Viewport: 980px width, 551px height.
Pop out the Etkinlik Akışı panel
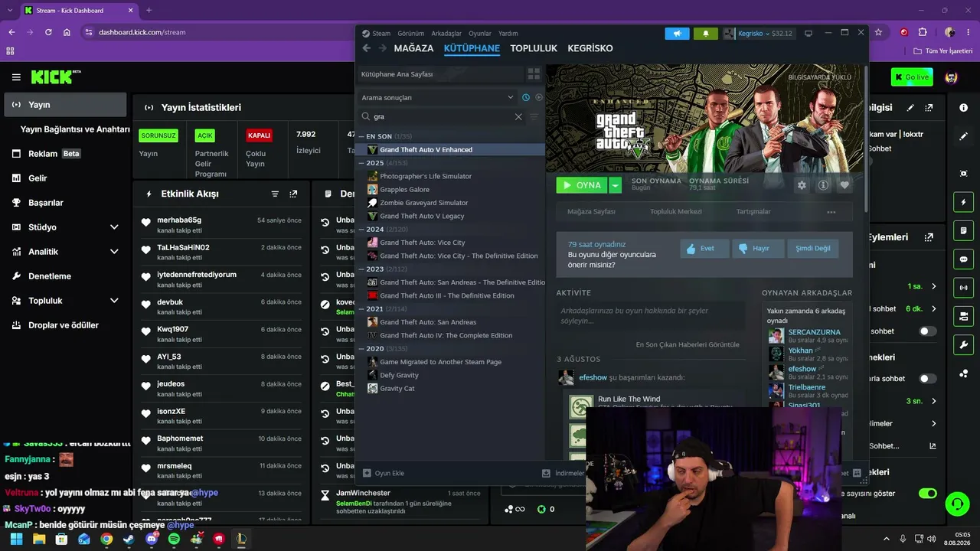coord(293,194)
